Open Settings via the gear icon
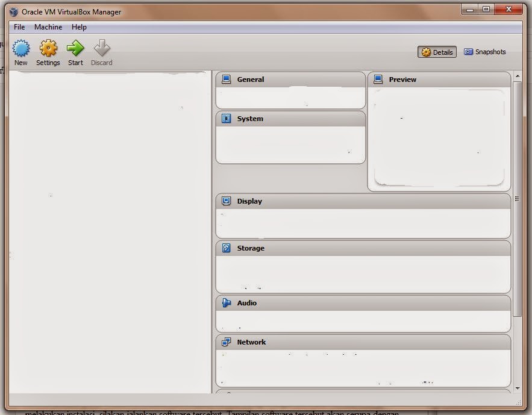 point(48,48)
